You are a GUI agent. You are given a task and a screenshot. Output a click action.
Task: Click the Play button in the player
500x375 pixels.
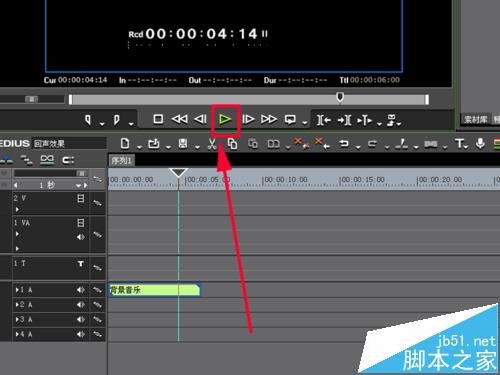pyautogui.click(x=225, y=119)
